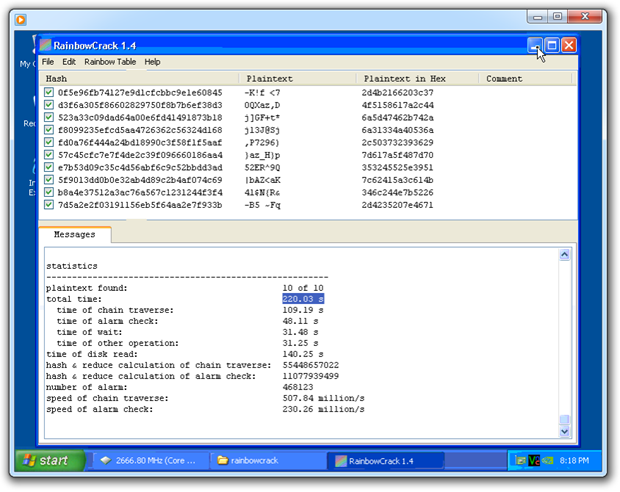
Task: Click chain traverse time 109.19 s
Action: click(x=303, y=310)
